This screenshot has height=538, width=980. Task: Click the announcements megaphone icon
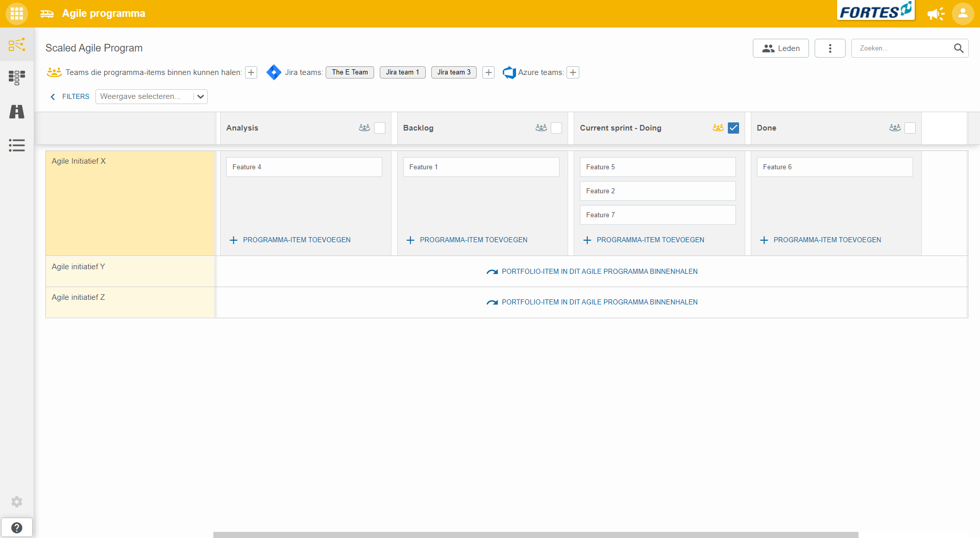tap(936, 14)
